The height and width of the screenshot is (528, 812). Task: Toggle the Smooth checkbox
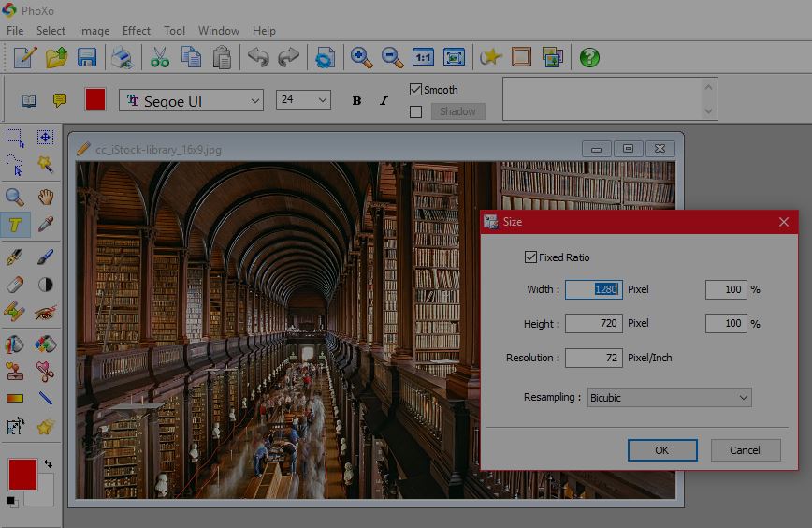tap(416, 90)
